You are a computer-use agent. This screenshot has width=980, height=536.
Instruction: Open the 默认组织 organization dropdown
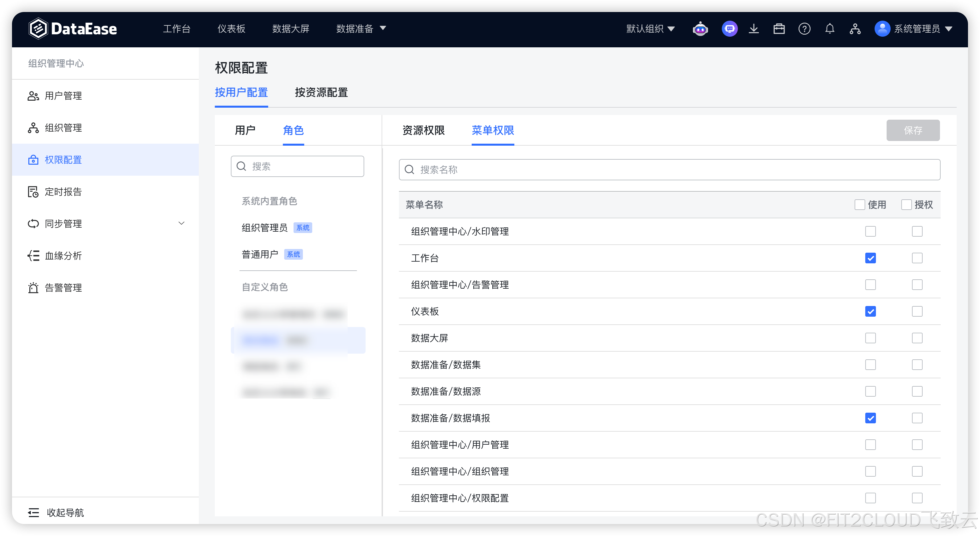click(x=650, y=29)
